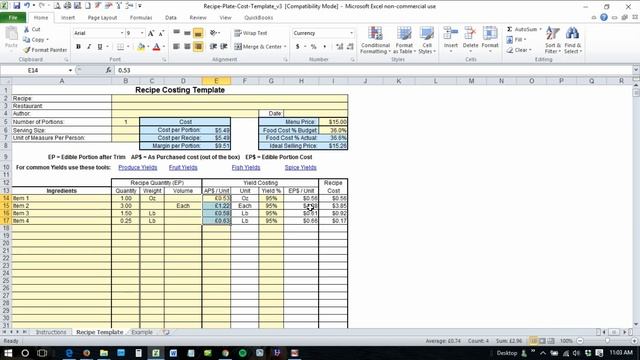Click the zoom slider in status bar
The height and width of the screenshot is (360, 640).
607,341
